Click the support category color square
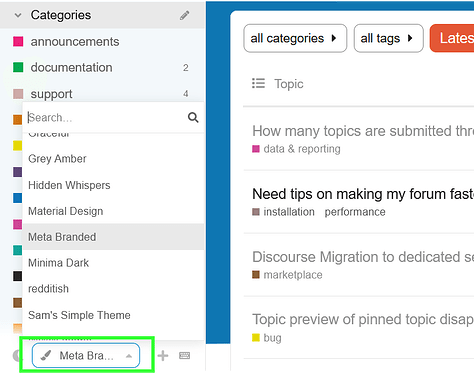 18,94
